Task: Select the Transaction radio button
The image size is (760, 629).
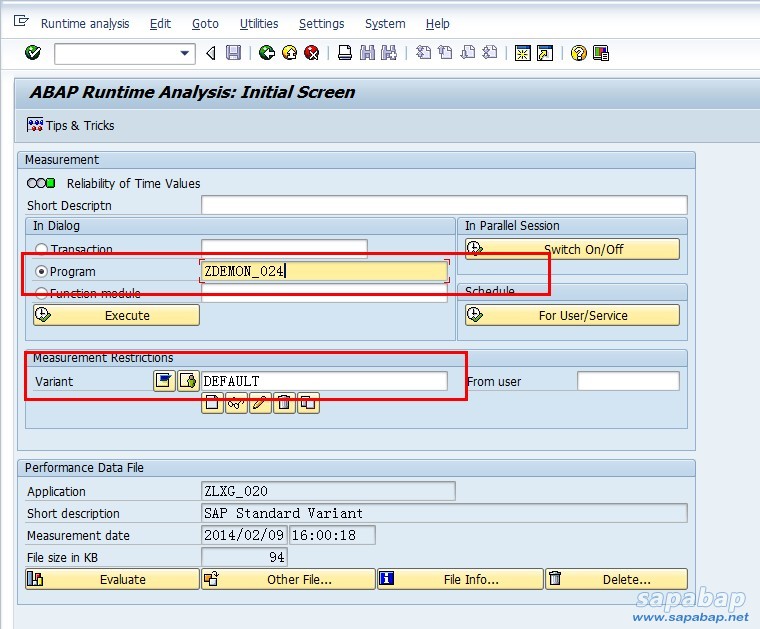Action: (41, 249)
